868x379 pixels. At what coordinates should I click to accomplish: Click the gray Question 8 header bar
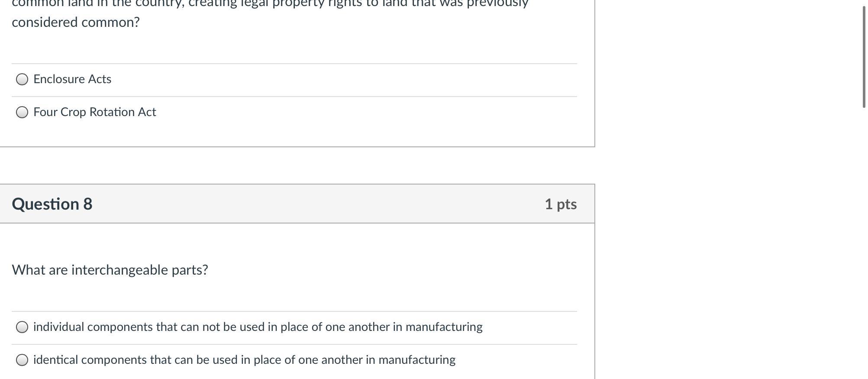coord(303,204)
